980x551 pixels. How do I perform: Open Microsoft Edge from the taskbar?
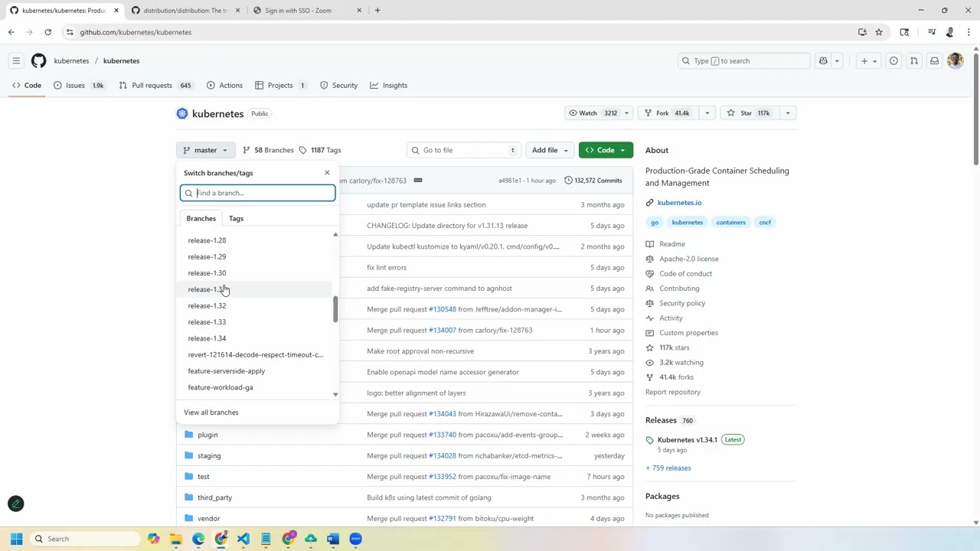point(198,539)
